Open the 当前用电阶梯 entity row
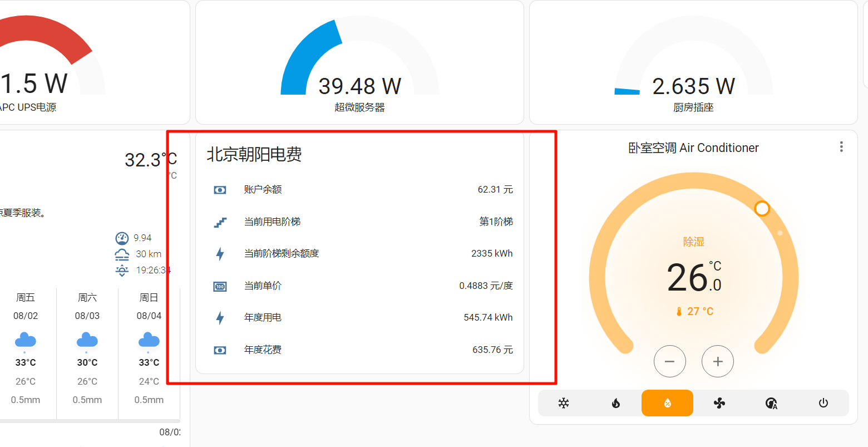Screen dimensions: 868x447 click(359, 222)
